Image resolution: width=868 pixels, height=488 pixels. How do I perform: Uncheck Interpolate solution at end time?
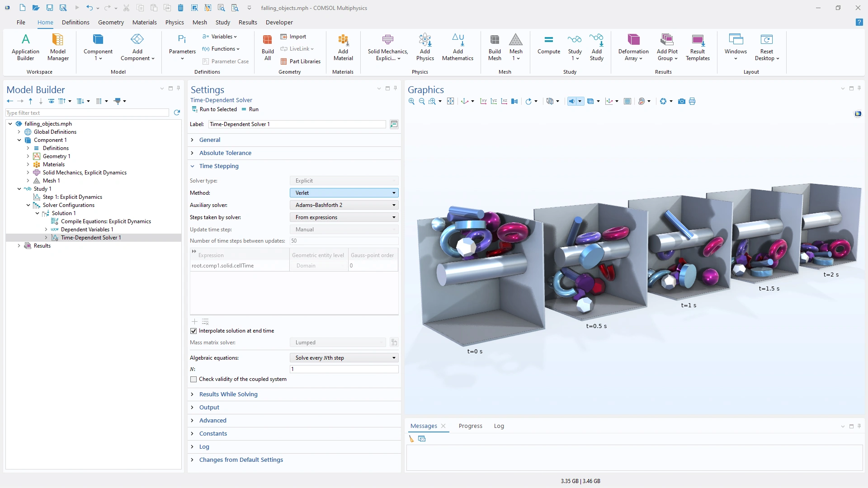(194, 331)
